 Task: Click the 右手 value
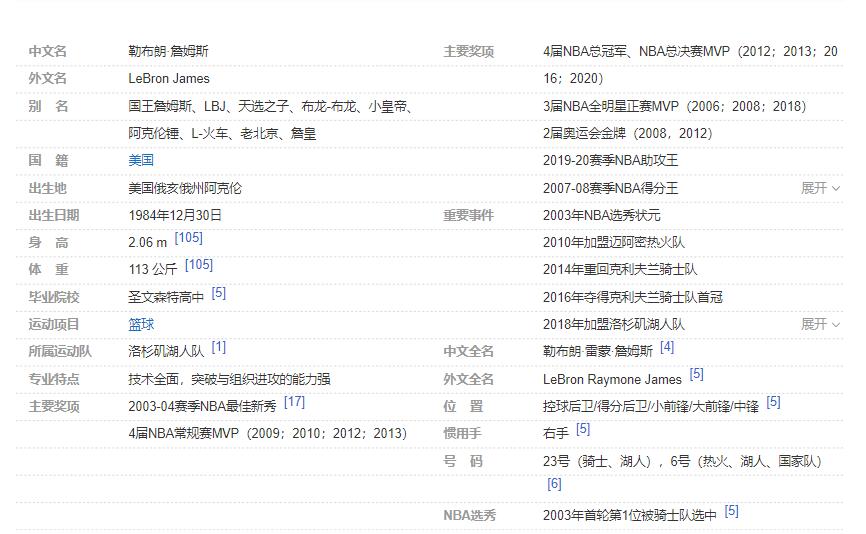(556, 433)
